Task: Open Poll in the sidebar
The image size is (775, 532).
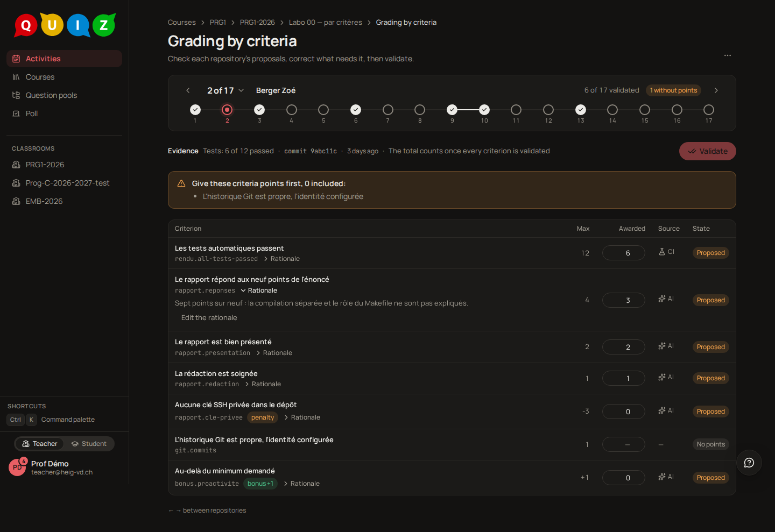Action: click(64, 114)
